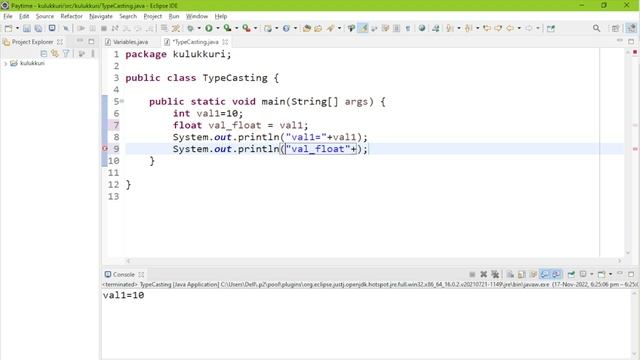Toggle Show Whitespace Characters icon
The width and height of the screenshot is (640, 360).
pos(408,28)
